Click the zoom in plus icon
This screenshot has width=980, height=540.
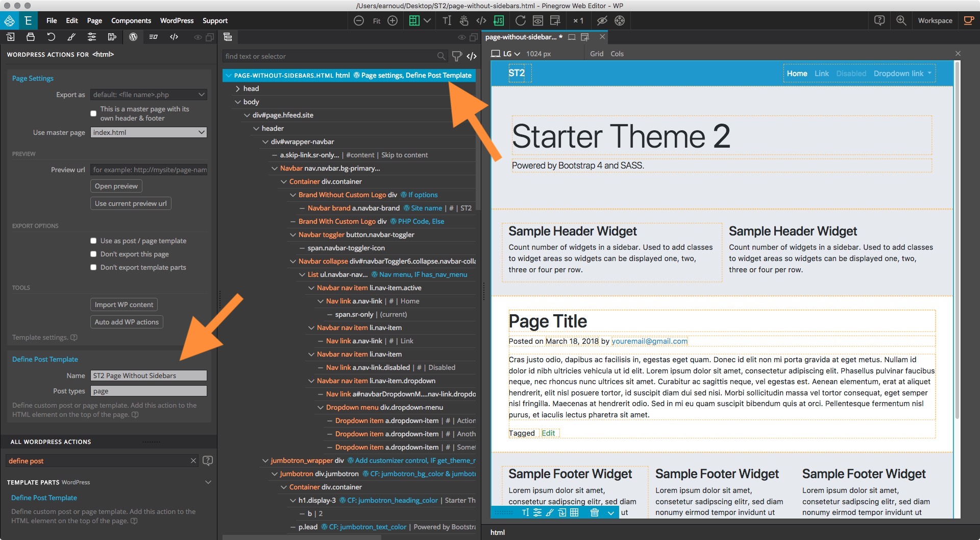pos(393,20)
